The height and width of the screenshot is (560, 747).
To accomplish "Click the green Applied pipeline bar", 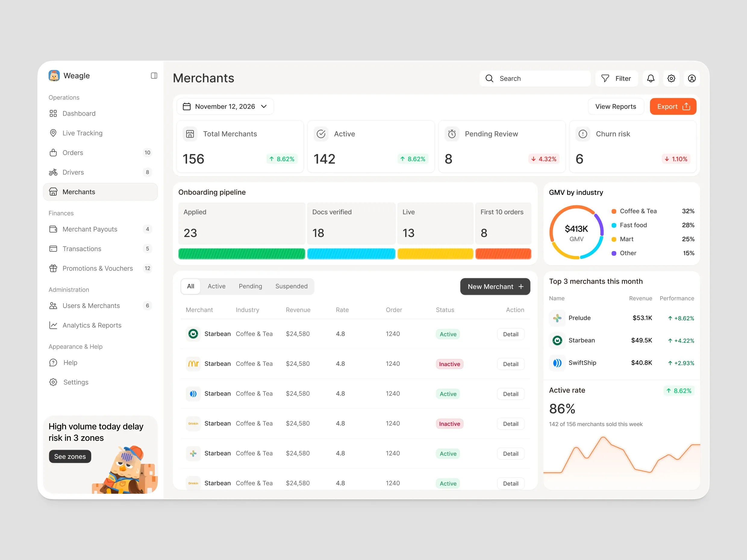I will click(242, 254).
